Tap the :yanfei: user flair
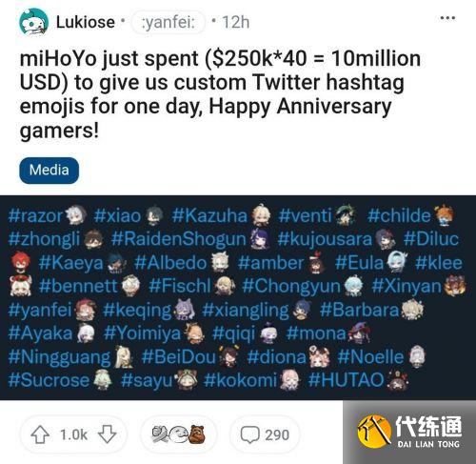This screenshot has height=464, width=476. 169,22
